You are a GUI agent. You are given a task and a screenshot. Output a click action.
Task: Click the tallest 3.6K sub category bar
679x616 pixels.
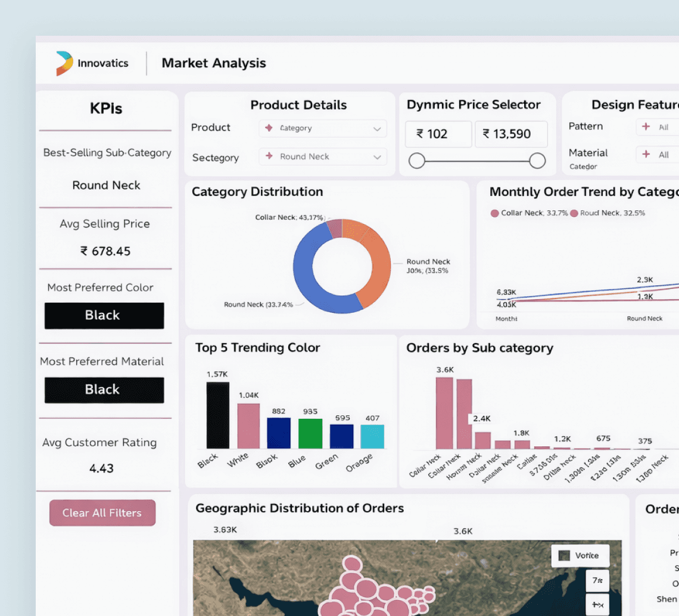(444, 413)
